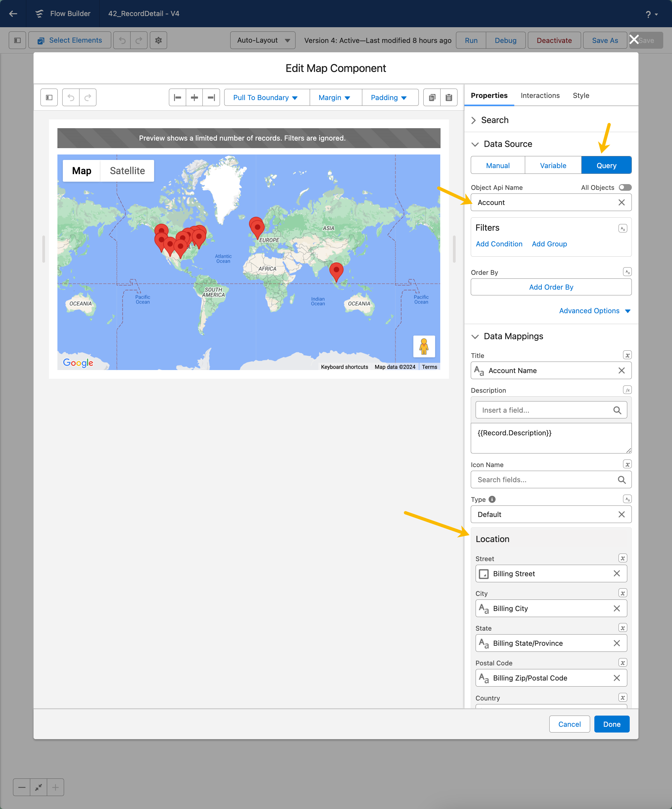Click the Done button

[612, 724]
